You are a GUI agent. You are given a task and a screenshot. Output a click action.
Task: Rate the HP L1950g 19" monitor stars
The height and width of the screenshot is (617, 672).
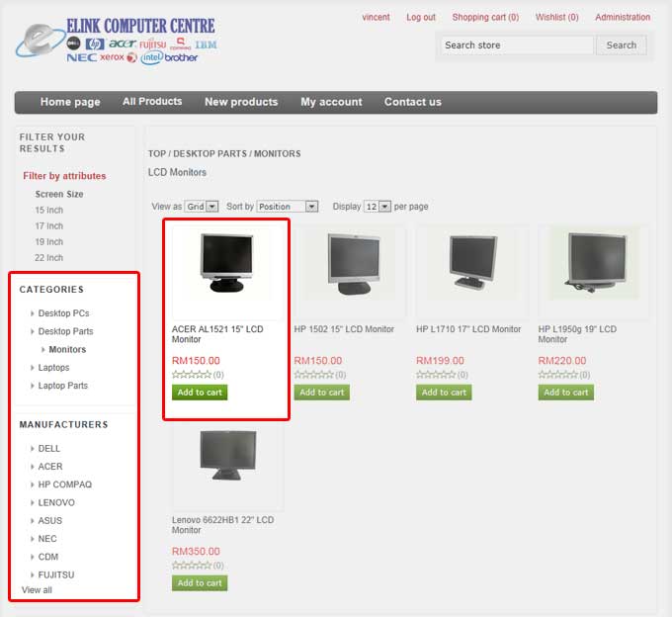(x=558, y=375)
